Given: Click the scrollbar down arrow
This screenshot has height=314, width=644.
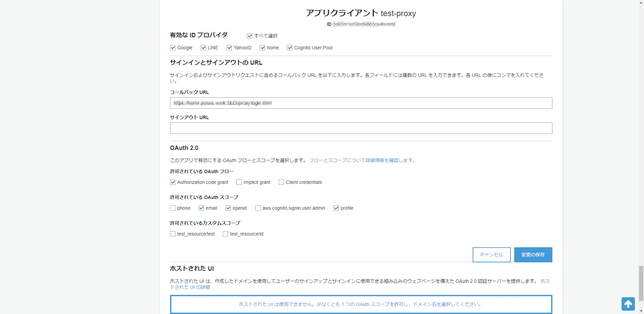Looking at the screenshot, I should pyautogui.click(x=641, y=311).
